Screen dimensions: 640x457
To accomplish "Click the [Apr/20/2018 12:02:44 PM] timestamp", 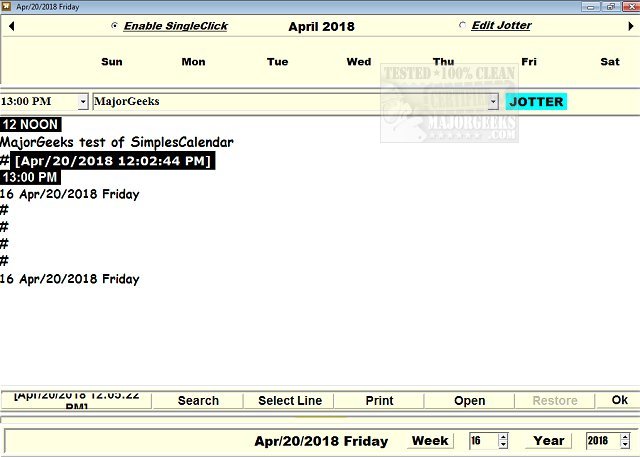I will coord(113,161).
